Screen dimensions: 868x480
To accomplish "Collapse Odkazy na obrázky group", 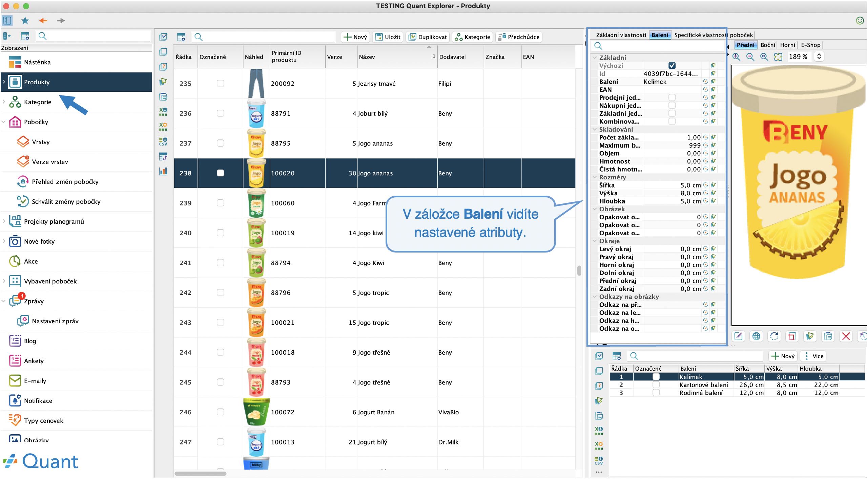I will click(595, 297).
